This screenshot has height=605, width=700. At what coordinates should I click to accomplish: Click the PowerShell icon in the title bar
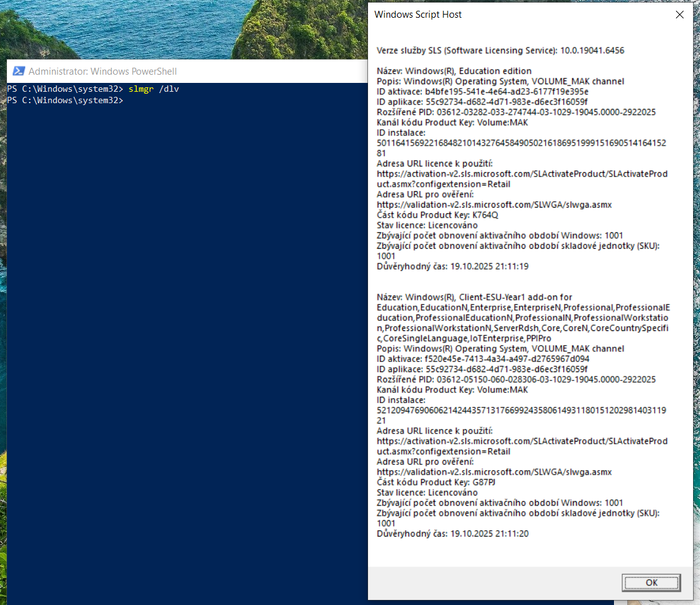pyautogui.click(x=18, y=72)
